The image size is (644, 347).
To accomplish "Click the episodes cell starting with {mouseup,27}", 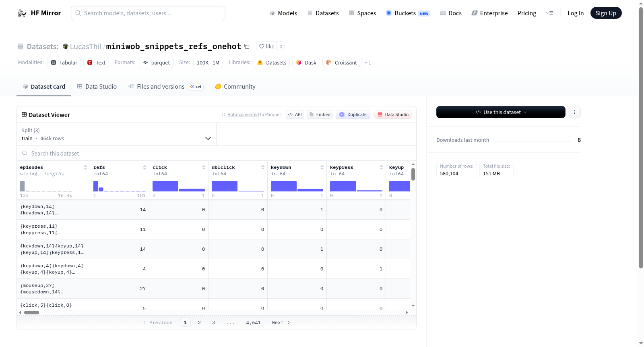I will click(53, 289).
